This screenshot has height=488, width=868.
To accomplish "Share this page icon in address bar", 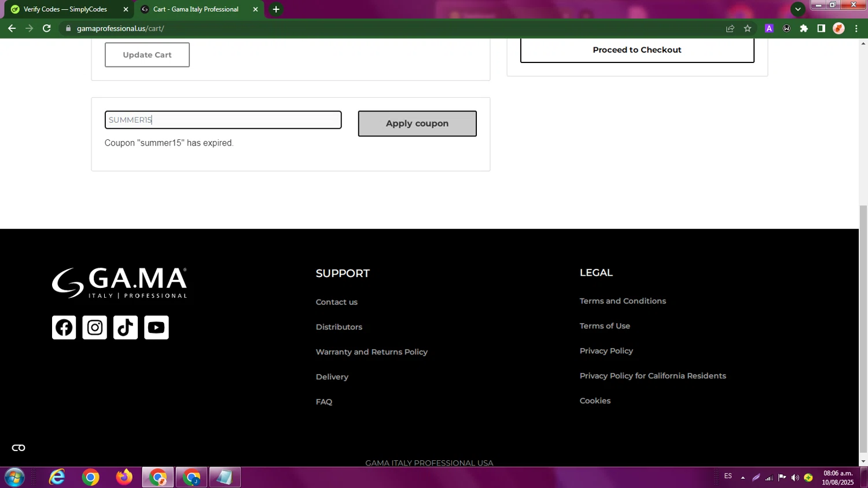I will click(x=730, y=28).
